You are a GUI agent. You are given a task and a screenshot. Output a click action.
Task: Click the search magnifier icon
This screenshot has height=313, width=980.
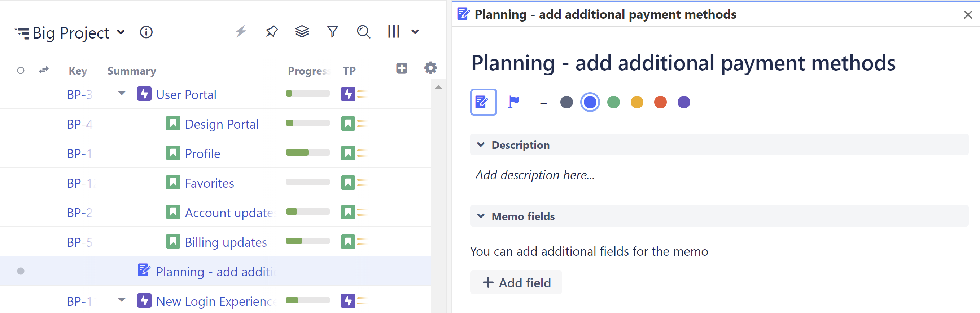click(363, 32)
